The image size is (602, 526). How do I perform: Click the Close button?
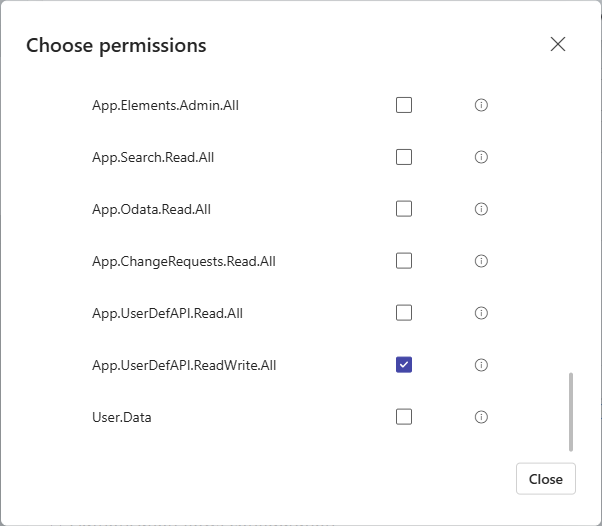(x=546, y=479)
